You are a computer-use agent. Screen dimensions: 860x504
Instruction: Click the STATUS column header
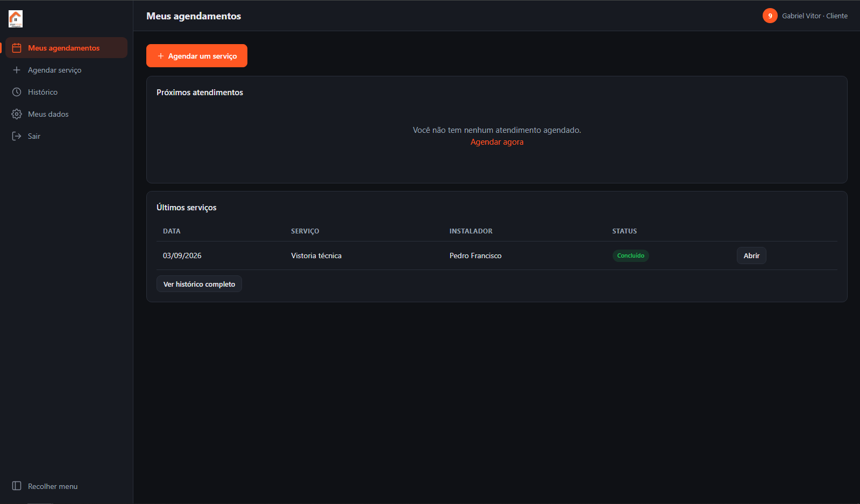[x=624, y=231]
